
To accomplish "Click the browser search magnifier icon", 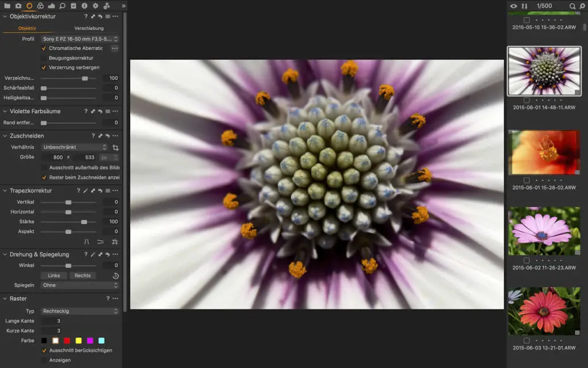I will click(572, 6).
